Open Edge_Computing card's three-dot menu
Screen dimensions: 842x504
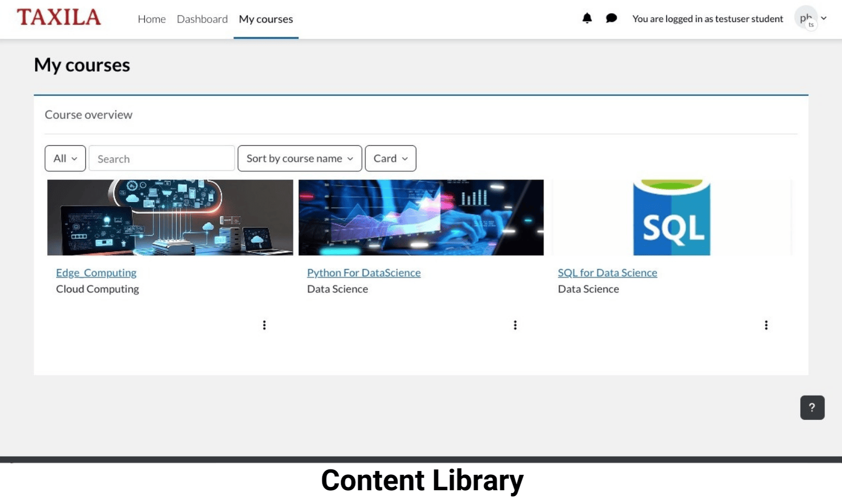[x=265, y=325]
